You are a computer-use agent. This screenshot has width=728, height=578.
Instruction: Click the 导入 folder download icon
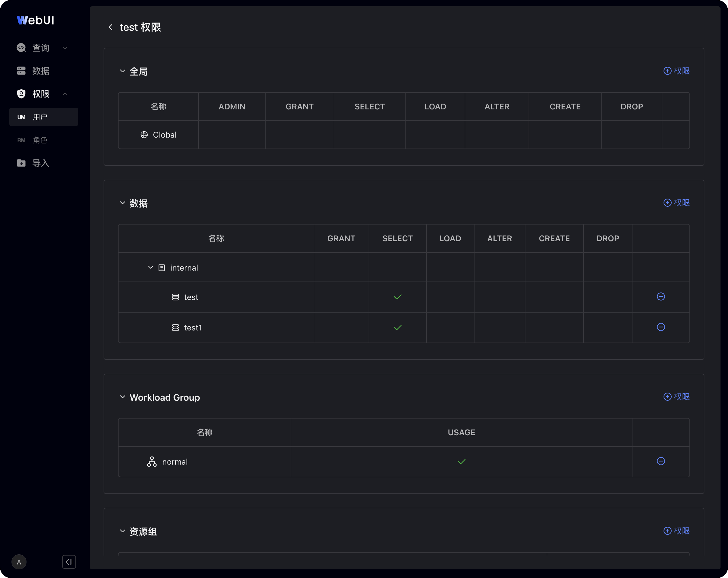point(21,163)
